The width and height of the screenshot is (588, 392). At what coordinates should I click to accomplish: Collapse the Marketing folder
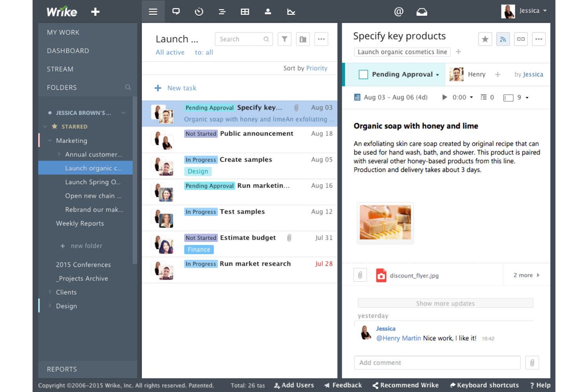click(x=50, y=140)
